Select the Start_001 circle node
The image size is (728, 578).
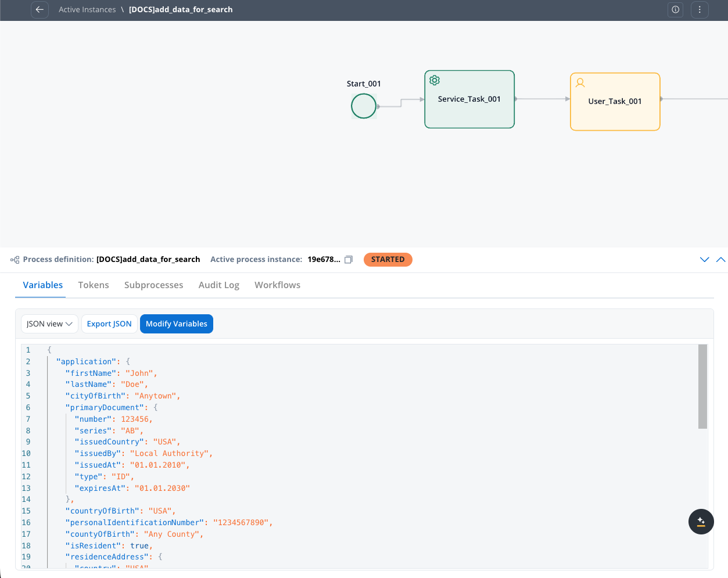pyautogui.click(x=363, y=106)
